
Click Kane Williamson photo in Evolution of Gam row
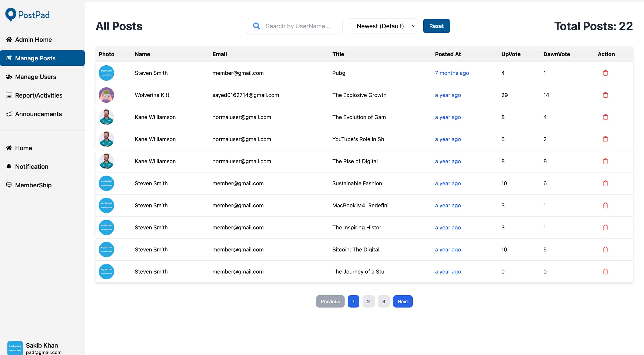(x=106, y=117)
